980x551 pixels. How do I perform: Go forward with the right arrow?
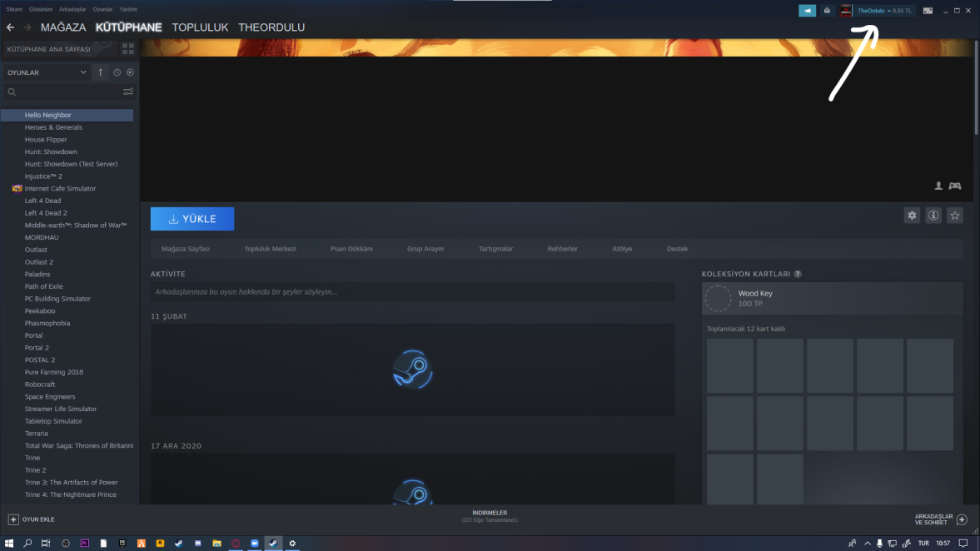[27, 27]
